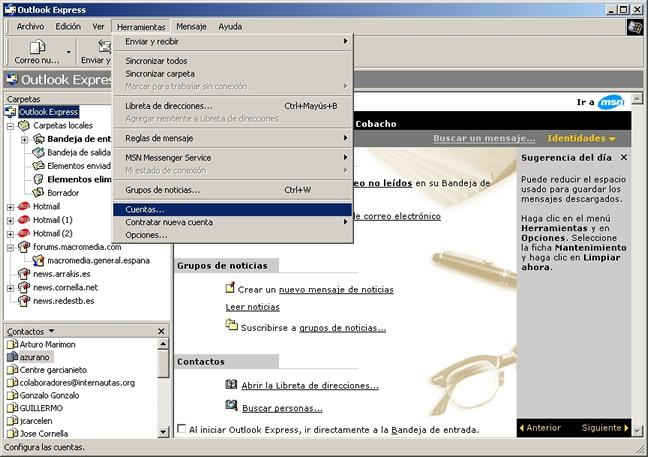648x457 pixels.
Task: Click the news.cornella.net server icon
Action: (24, 287)
